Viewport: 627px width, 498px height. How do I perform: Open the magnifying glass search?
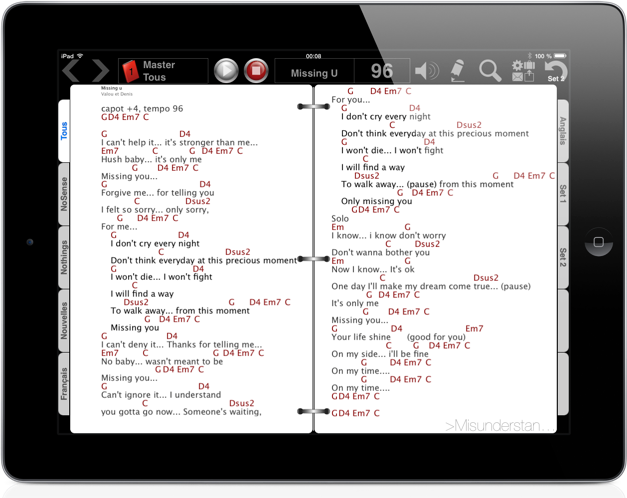pyautogui.click(x=490, y=71)
